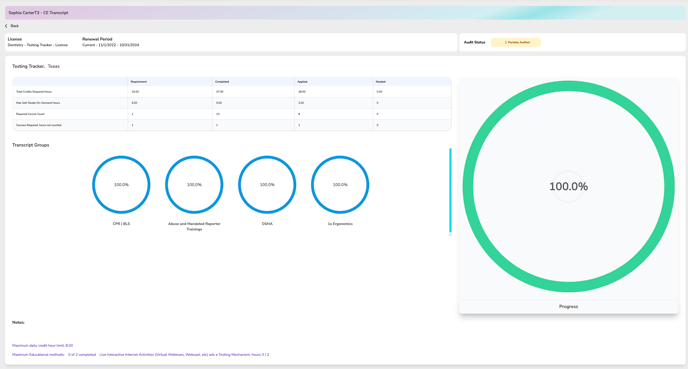The height and width of the screenshot is (369, 688).
Task: Select the Total Credits Required Hours row
Action: (232, 92)
